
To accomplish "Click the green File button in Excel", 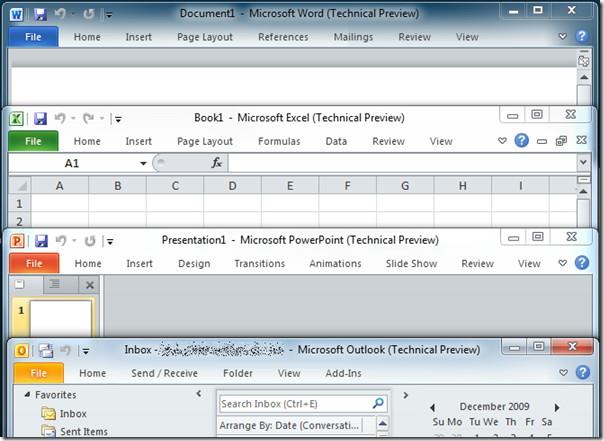I will click(x=33, y=141).
